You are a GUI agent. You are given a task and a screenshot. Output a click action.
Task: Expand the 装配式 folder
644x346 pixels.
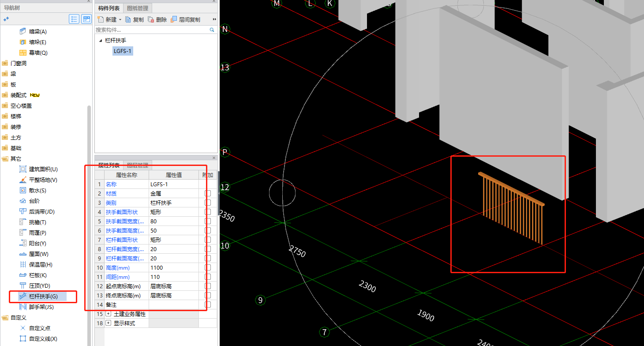(5, 95)
